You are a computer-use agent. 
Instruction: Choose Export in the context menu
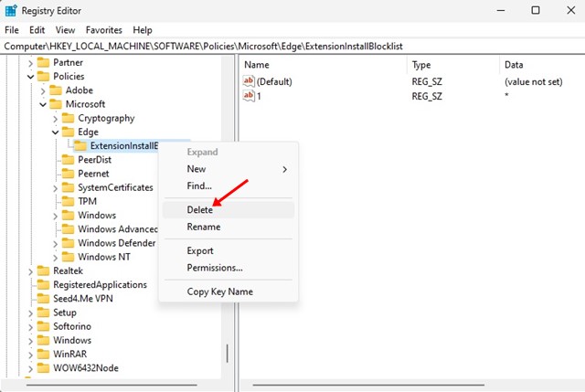[229, 250]
